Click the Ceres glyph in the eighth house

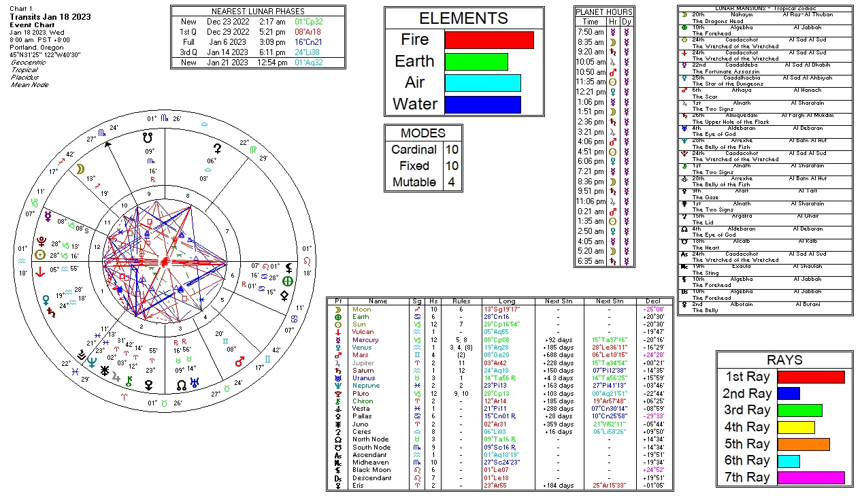[218, 148]
